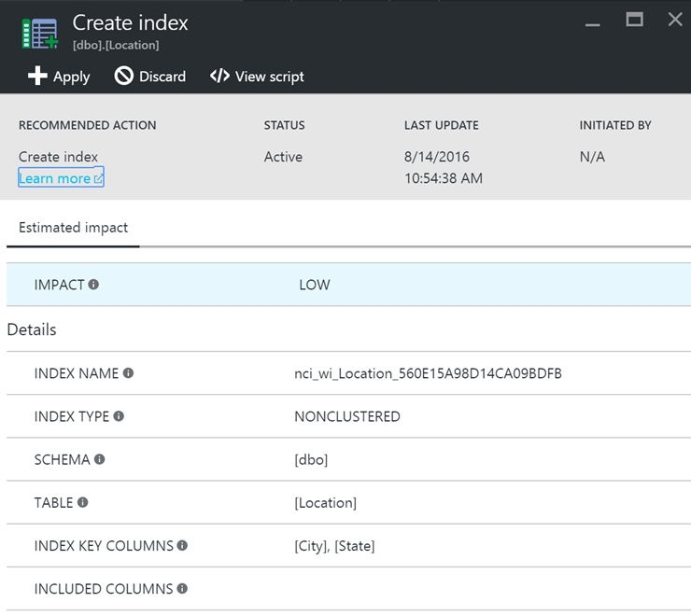Click the INCLUDED COLUMNS info icon
Viewport: 691px width, 616px height.
point(182,588)
